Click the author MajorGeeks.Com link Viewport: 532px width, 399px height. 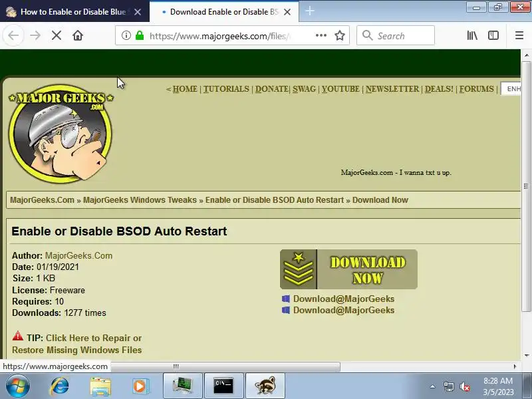point(78,255)
